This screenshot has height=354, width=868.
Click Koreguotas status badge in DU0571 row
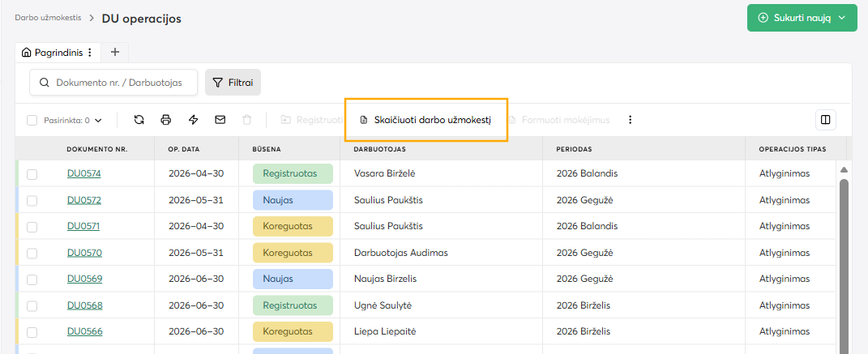pos(293,226)
